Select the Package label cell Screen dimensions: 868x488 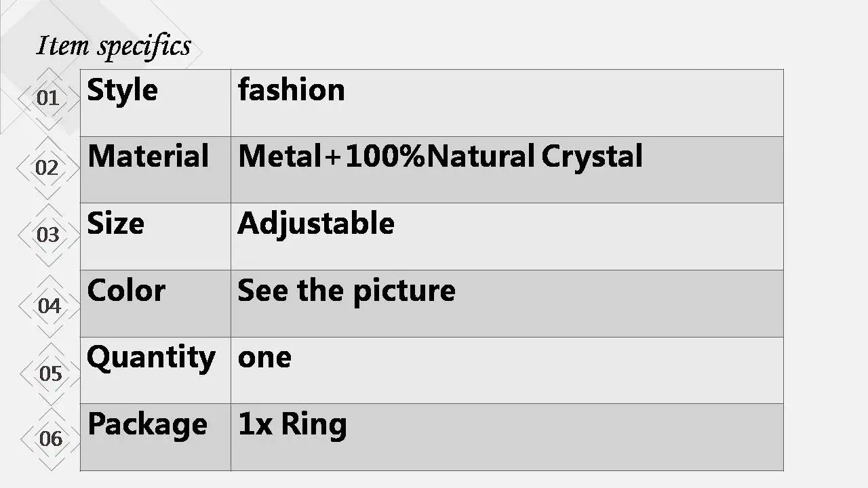click(x=155, y=437)
